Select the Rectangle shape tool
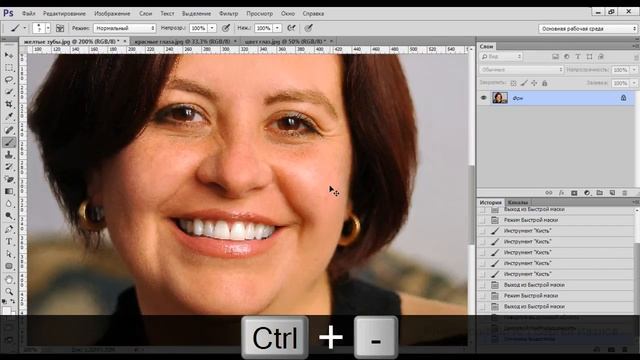The image size is (640, 360). (x=9, y=266)
